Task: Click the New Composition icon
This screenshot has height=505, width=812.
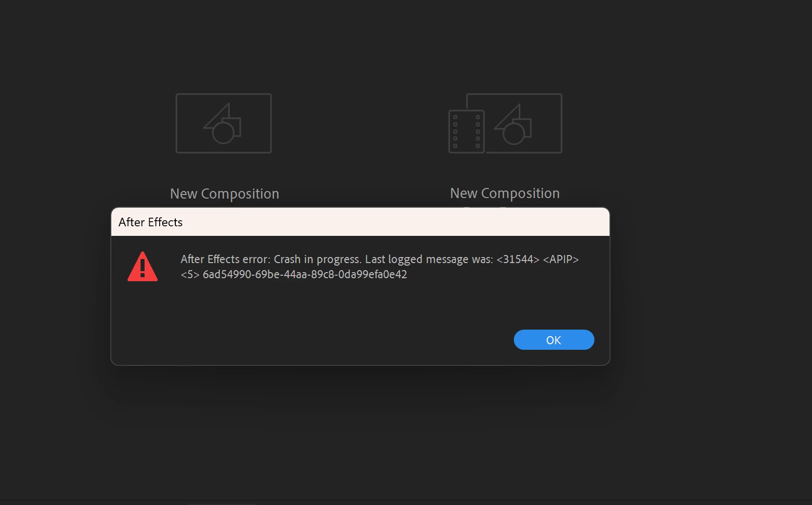Action: pos(224,123)
